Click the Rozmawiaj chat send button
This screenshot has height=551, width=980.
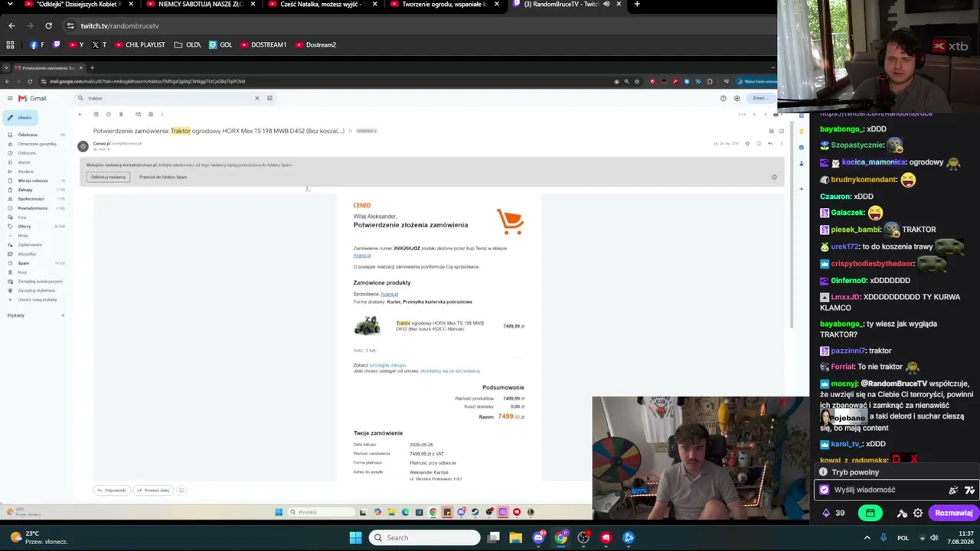(953, 513)
